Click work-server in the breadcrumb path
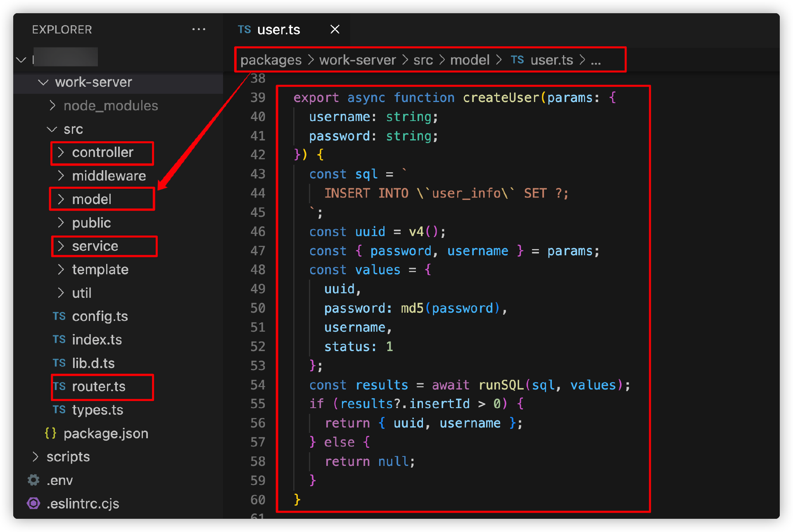 tap(357, 60)
